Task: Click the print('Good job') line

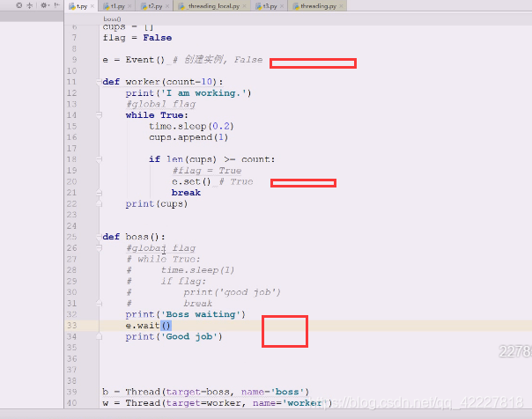Action: pyautogui.click(x=174, y=336)
